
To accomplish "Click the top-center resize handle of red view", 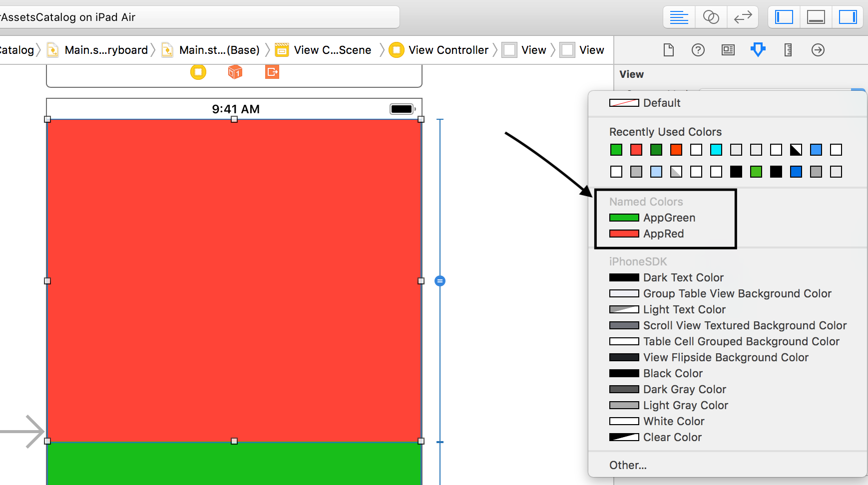I will [x=234, y=119].
